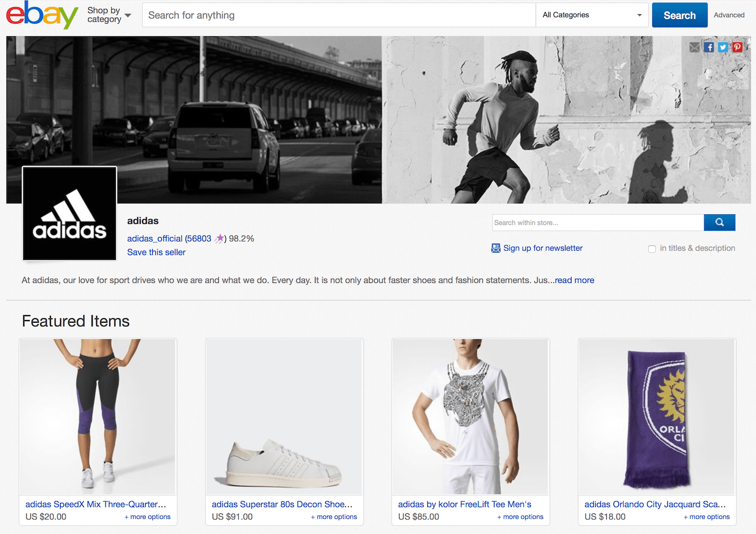The width and height of the screenshot is (756, 534).
Task: Click Save this seller
Action: 156,252
